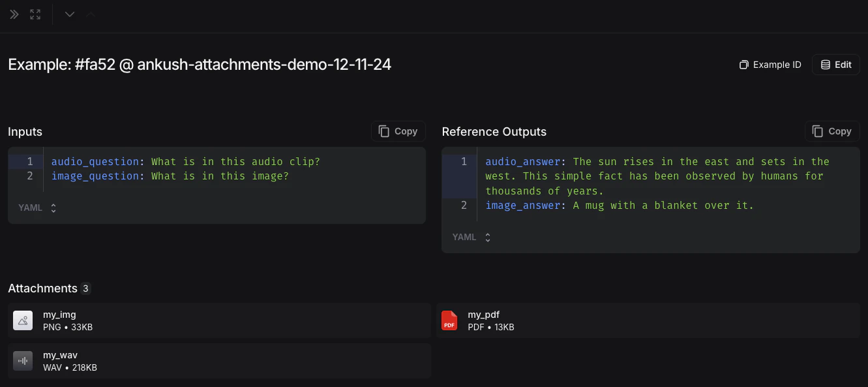Open the YAML format selector under Inputs
868x387 pixels.
click(x=37, y=208)
